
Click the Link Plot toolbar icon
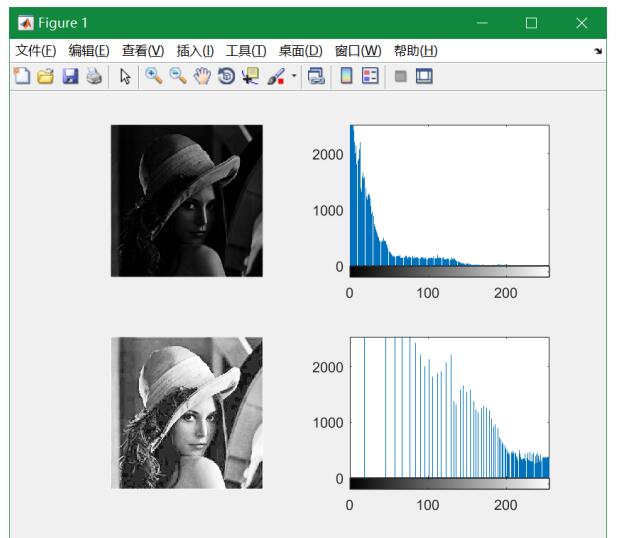[316, 76]
